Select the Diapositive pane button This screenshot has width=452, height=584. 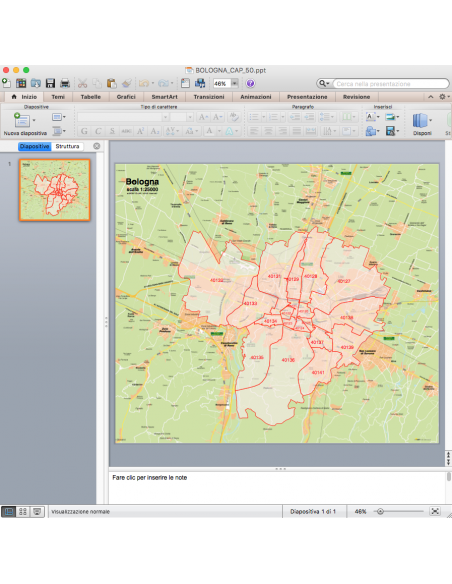(x=35, y=146)
